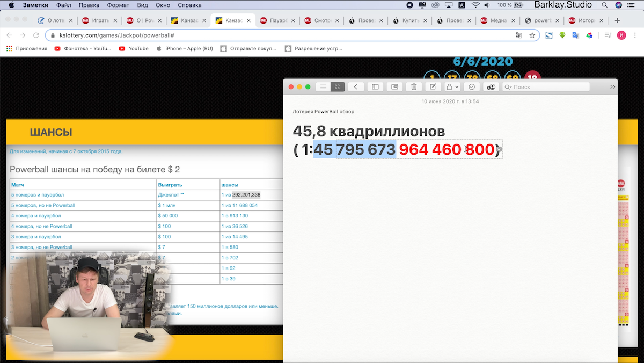Switch to the 'Смотр' tab
Viewport: 644px width, 363px height.
click(x=322, y=21)
